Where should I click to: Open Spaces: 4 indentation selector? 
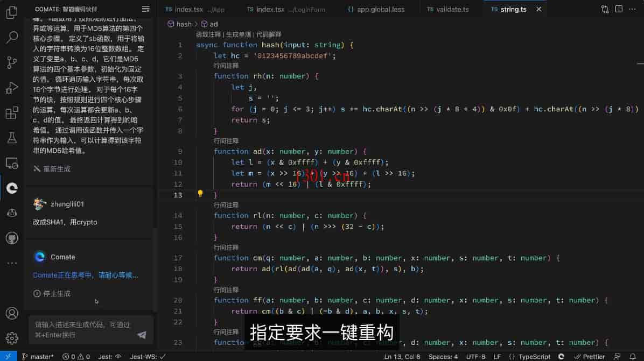point(443,357)
